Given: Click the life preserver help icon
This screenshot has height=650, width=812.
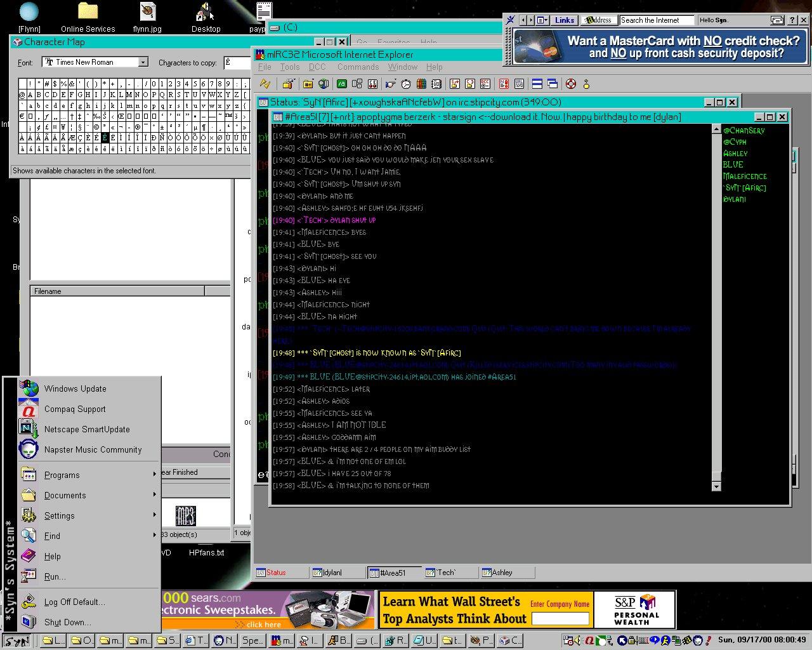Looking at the screenshot, I should coord(570,84).
